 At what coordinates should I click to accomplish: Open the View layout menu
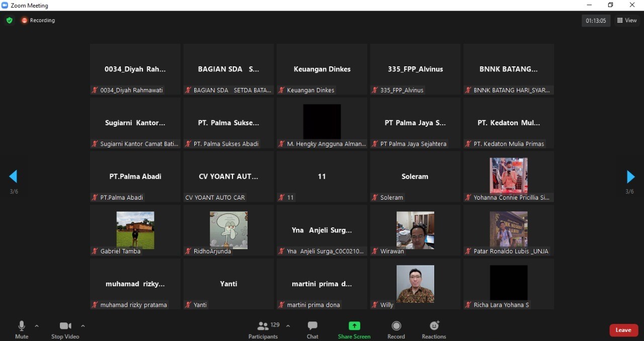pyautogui.click(x=627, y=21)
